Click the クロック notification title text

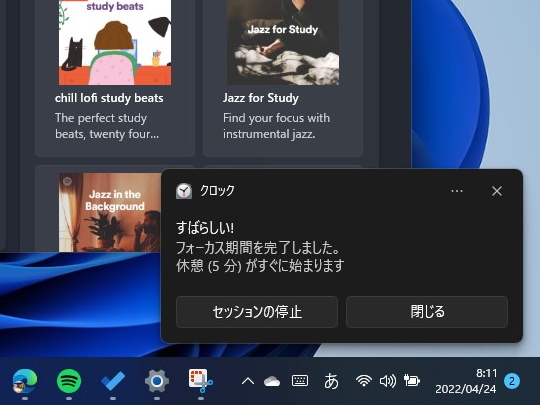click(x=217, y=190)
